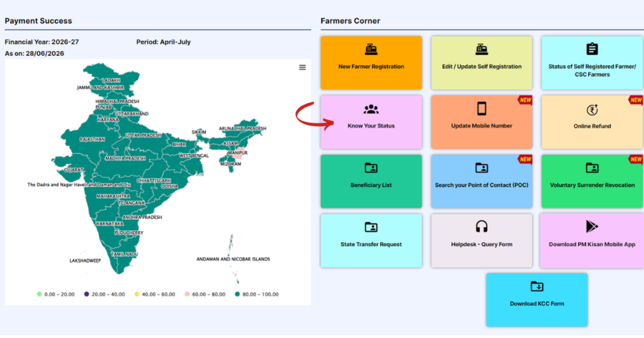Click the Know Your Status people icon
Screen dimensions: 644x338
371,109
